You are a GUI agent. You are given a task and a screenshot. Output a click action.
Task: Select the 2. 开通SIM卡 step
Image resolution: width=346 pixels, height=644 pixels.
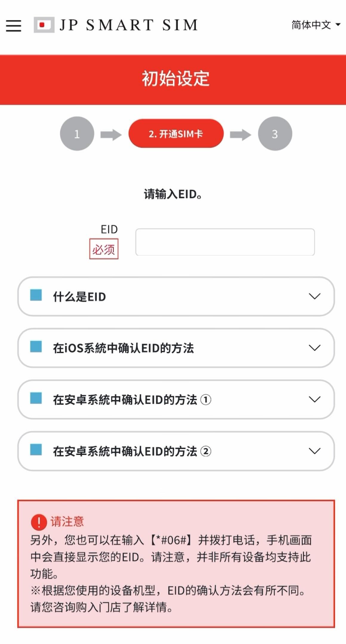[176, 133]
